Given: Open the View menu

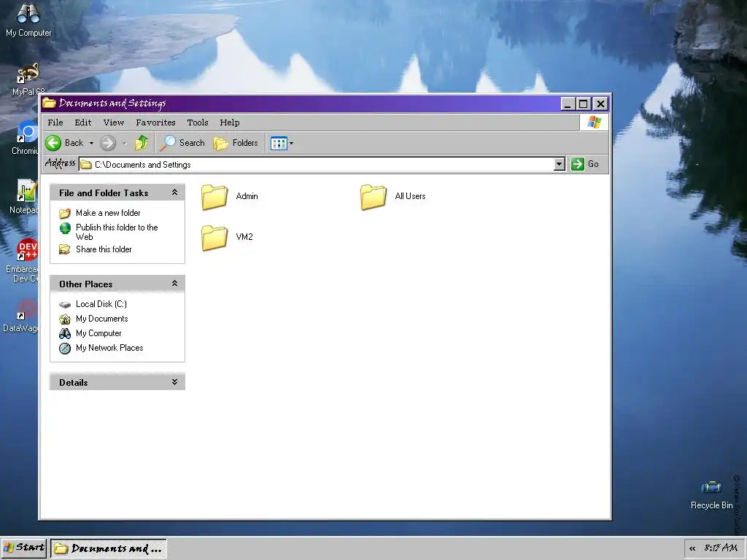Looking at the screenshot, I should point(114,122).
